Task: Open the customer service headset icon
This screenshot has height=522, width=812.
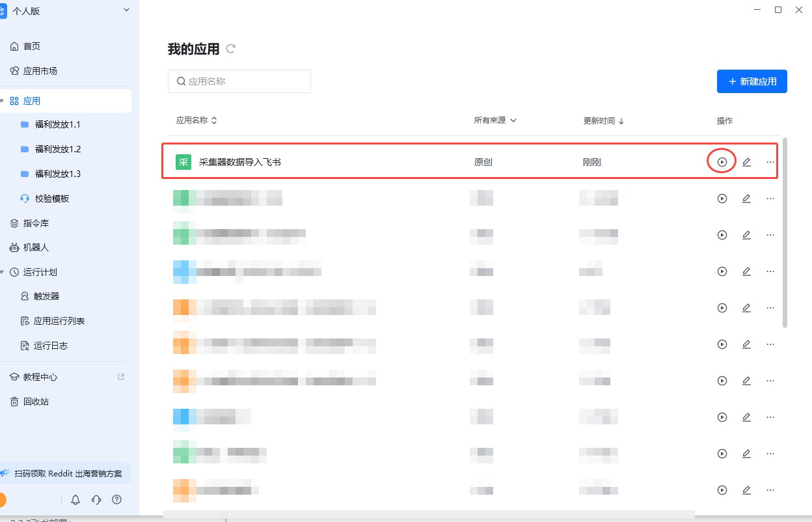Action: click(96, 500)
